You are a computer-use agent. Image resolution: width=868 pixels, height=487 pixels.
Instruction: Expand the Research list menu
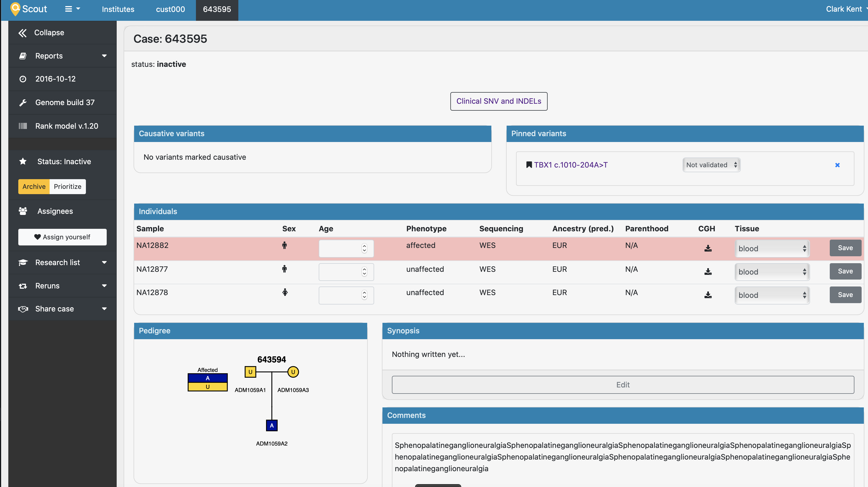[63, 262]
